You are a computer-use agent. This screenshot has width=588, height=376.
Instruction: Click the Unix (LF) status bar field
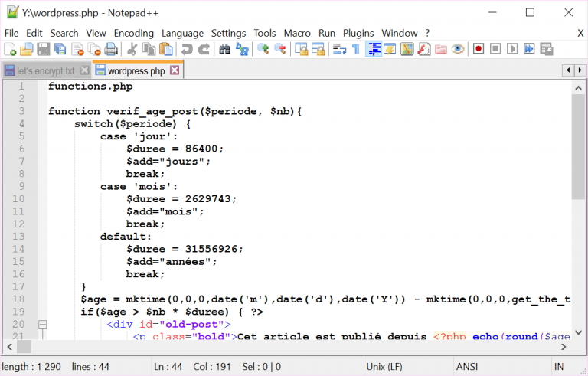coord(388,367)
